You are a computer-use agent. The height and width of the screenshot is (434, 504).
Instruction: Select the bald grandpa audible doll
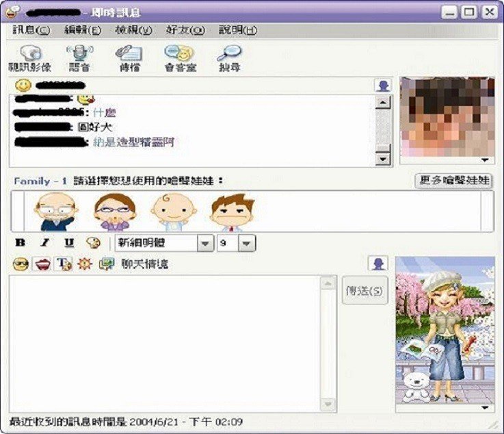pos(56,212)
